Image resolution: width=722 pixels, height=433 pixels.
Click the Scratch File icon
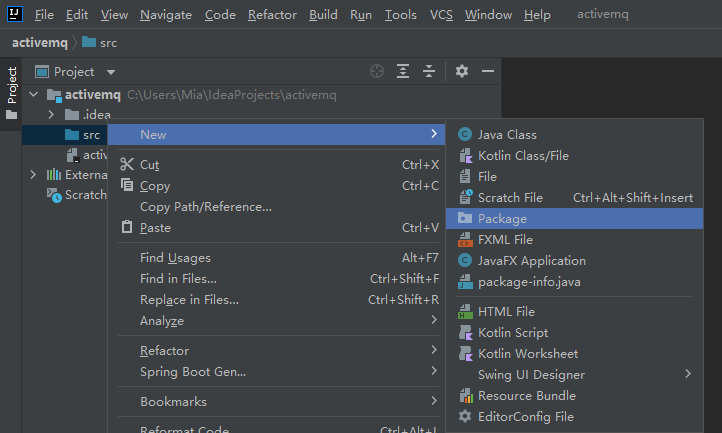click(x=466, y=198)
